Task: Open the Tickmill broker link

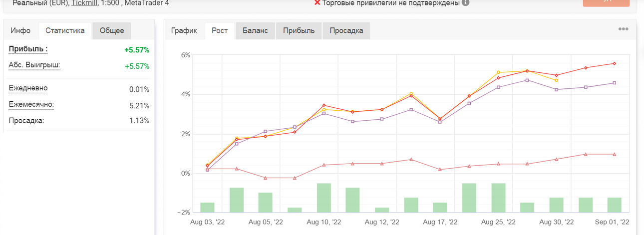Action: 85,2
